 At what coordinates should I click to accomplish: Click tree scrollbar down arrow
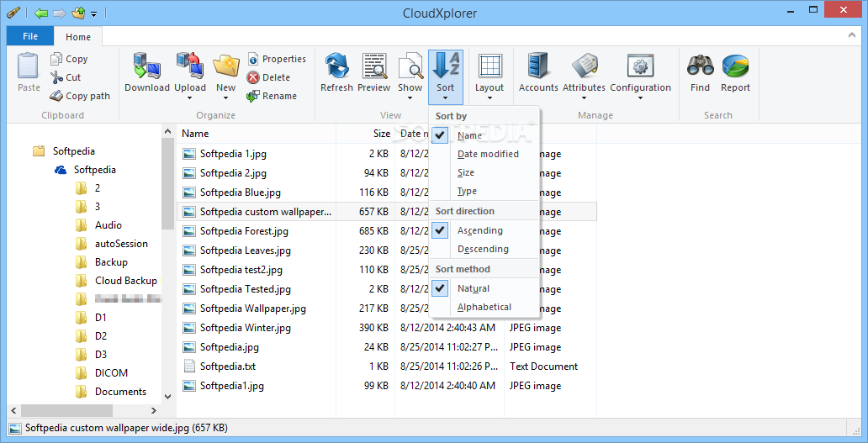coord(167,396)
